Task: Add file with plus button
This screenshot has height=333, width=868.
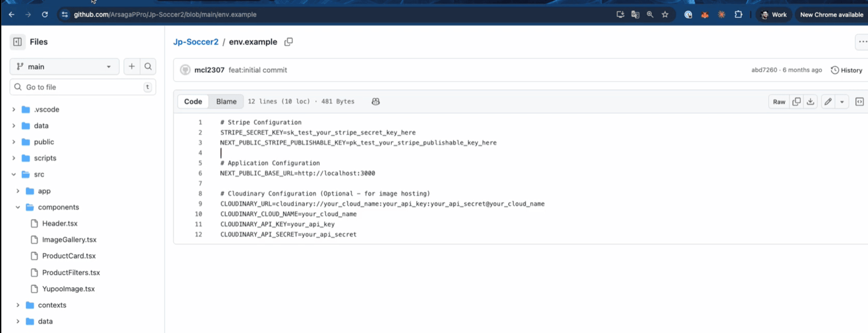Action: pyautogui.click(x=131, y=66)
